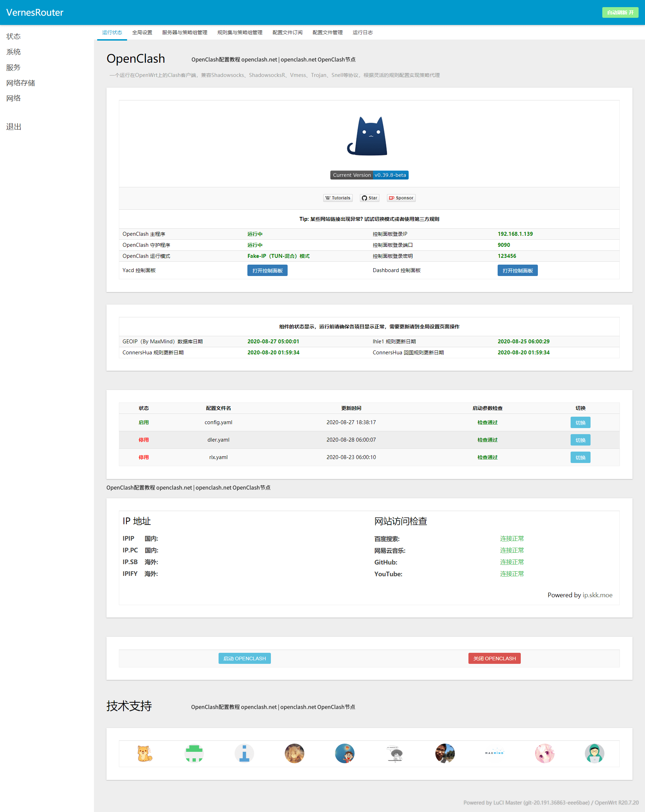The image size is (645, 812).
Task: Open the Sponsor badge
Action: [401, 198]
